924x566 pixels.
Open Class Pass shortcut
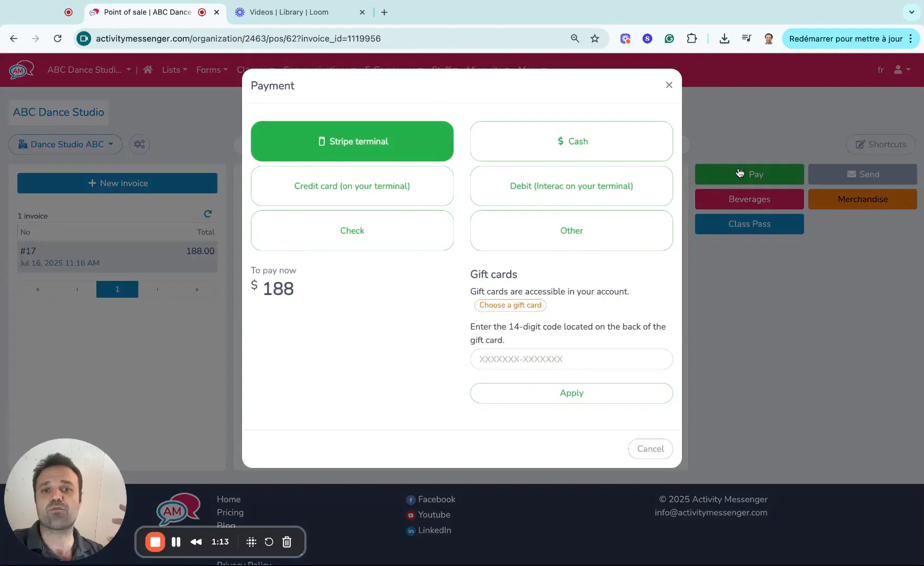click(x=749, y=224)
